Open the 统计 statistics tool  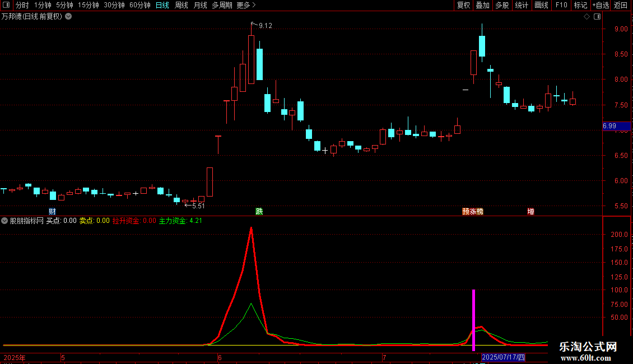coord(521,5)
